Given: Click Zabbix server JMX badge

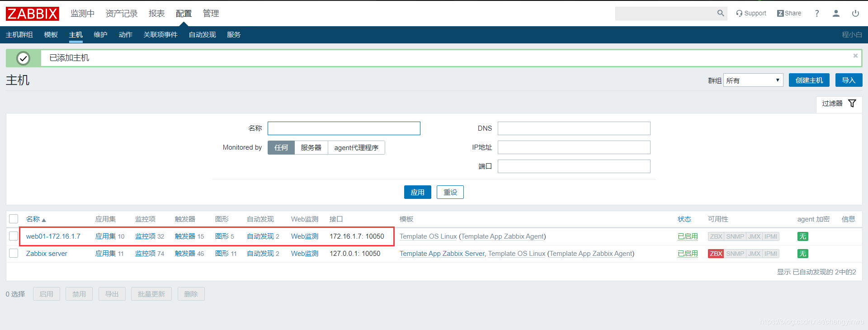Looking at the screenshot, I should tap(754, 254).
